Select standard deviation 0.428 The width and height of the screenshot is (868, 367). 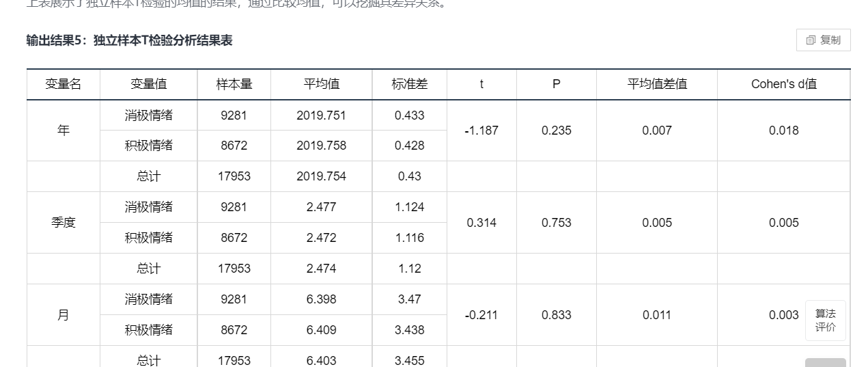(x=410, y=146)
